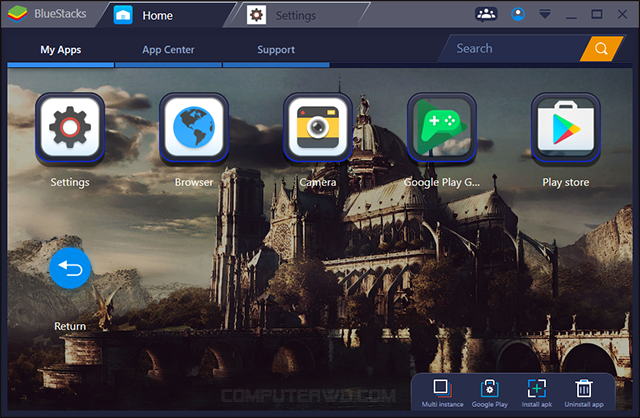640x418 pixels.
Task: Expand the title bar dropdown arrow
Action: [x=544, y=15]
